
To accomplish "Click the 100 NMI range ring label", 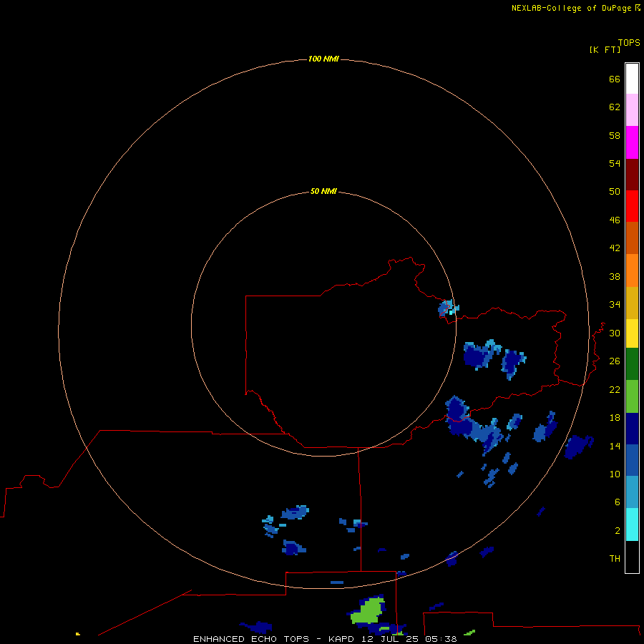I will (323, 59).
